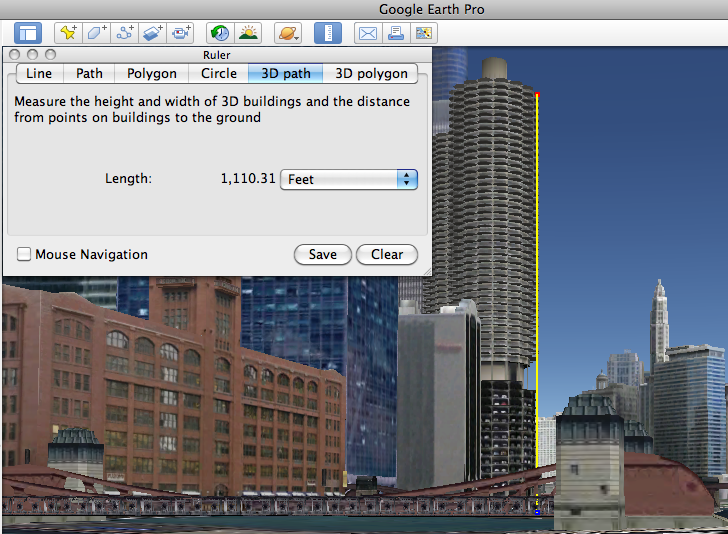Record a tour with the camera icon

click(180, 33)
